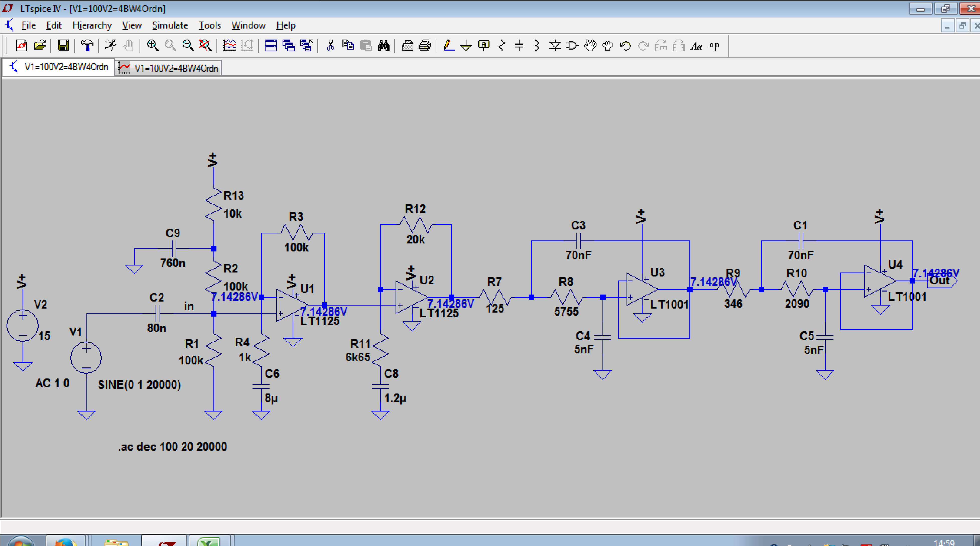Click the C6 '8µ' capacitor value
Image resolution: width=980 pixels, height=546 pixels.
pyautogui.click(x=271, y=398)
